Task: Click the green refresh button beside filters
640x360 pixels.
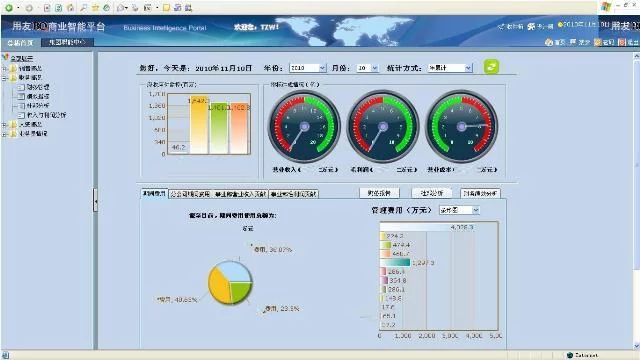Action: click(x=491, y=67)
